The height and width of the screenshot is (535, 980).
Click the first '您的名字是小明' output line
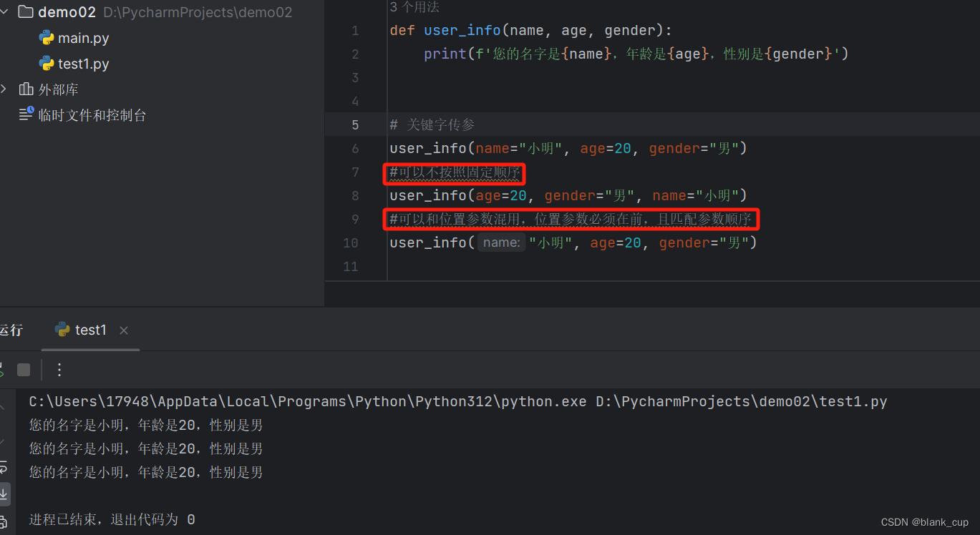[146, 426]
